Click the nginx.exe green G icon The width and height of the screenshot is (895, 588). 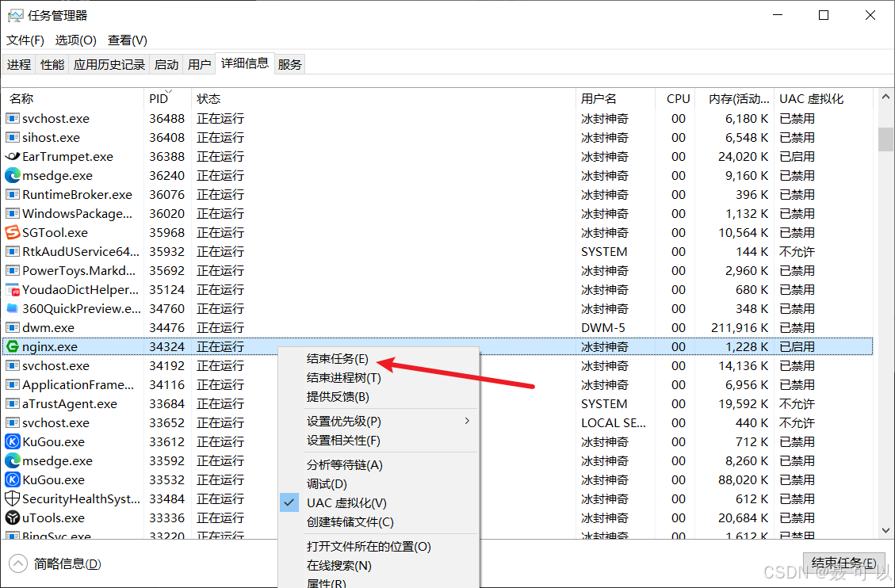pyautogui.click(x=12, y=346)
